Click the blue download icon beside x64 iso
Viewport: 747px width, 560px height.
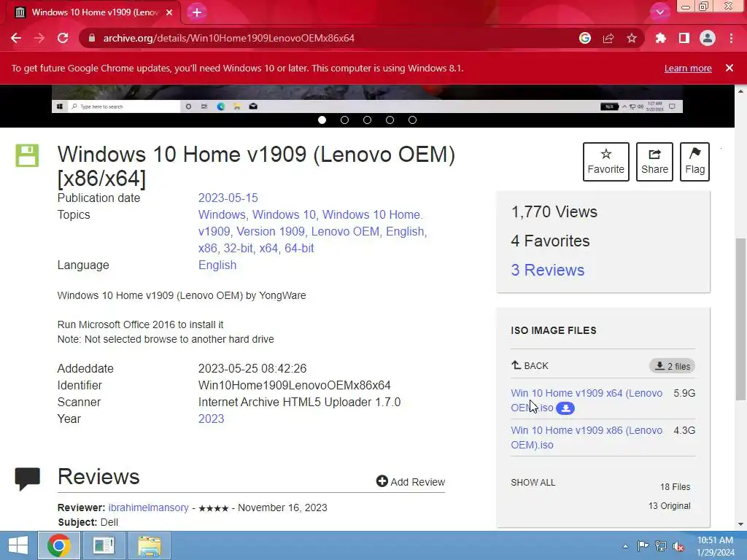[x=565, y=408]
